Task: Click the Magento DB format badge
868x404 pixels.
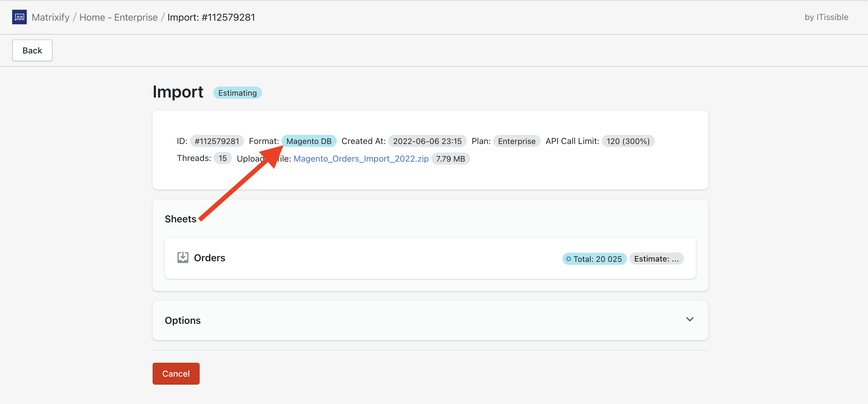Action: [308, 141]
